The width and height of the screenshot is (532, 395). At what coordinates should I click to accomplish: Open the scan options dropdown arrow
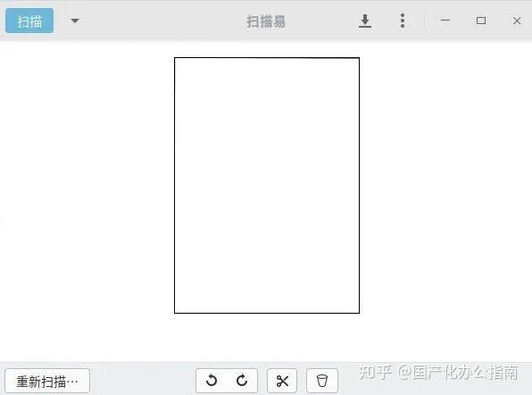pos(75,21)
